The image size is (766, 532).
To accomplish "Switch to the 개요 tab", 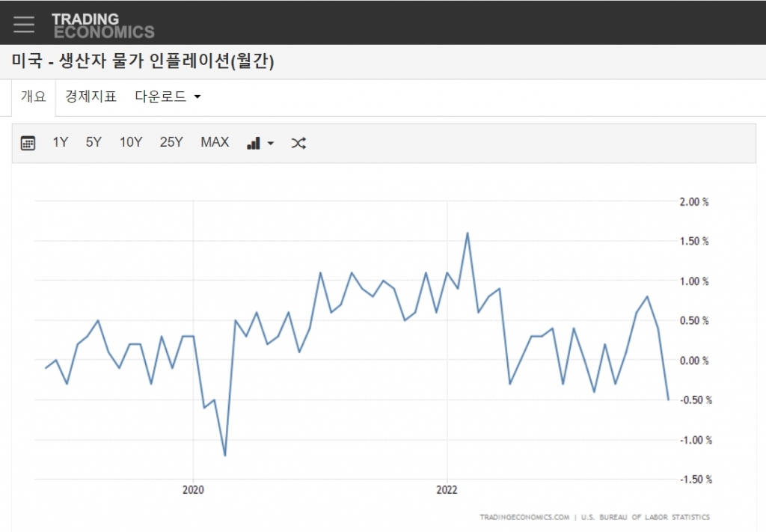I will pos(34,97).
